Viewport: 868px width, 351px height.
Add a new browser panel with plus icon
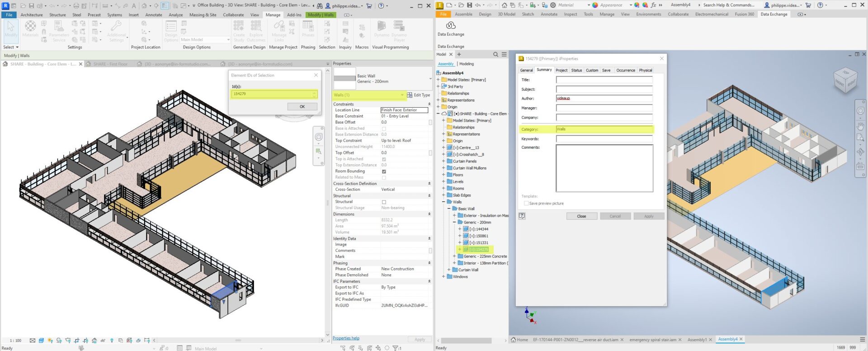(459, 54)
